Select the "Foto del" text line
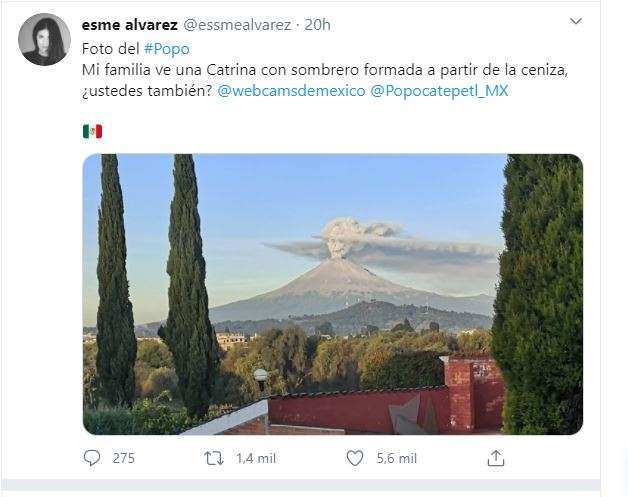The width and height of the screenshot is (628, 497). pyautogui.click(x=111, y=49)
